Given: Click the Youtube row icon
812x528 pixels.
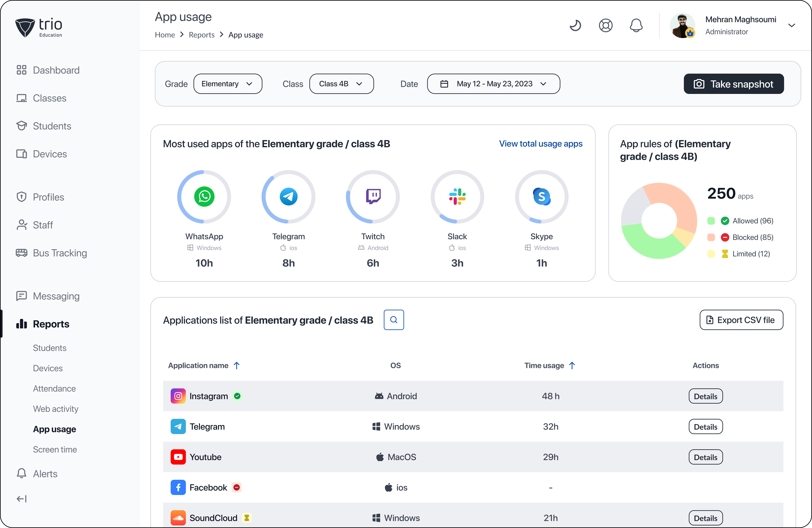Looking at the screenshot, I should (x=178, y=457).
